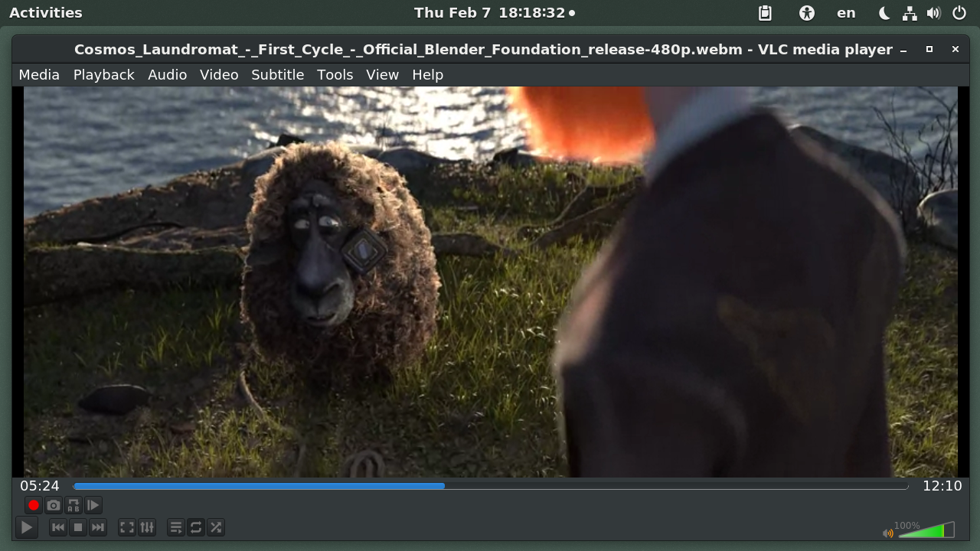Screen dimensions: 980x551
Task: Advance frame by frame
Action: 93,505
